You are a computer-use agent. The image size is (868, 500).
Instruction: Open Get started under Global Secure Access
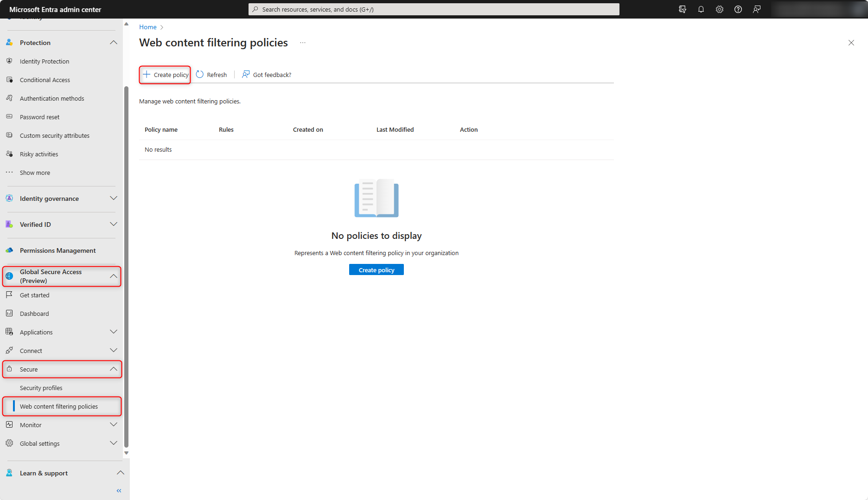click(34, 295)
